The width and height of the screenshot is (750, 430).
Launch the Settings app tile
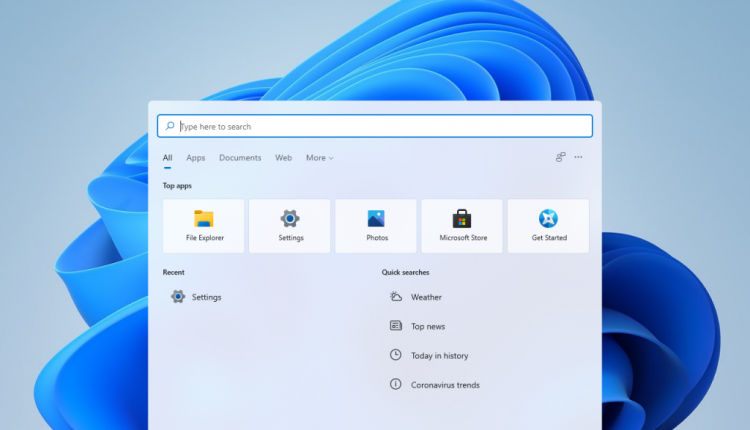coord(290,225)
